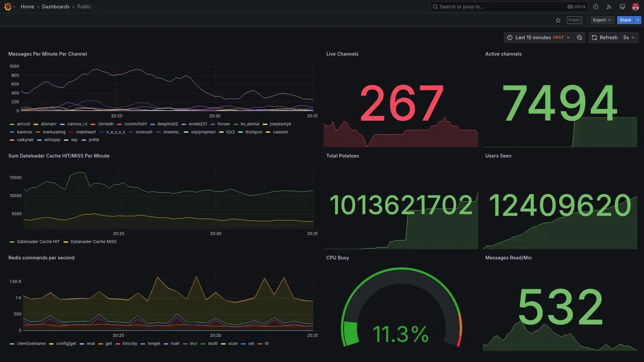Star this dashboard as favorite
The width and height of the screenshot is (644, 362).
558,20
